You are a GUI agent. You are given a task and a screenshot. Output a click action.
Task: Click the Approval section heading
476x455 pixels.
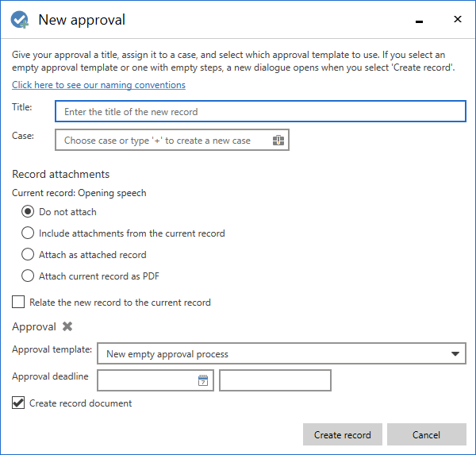pos(34,326)
